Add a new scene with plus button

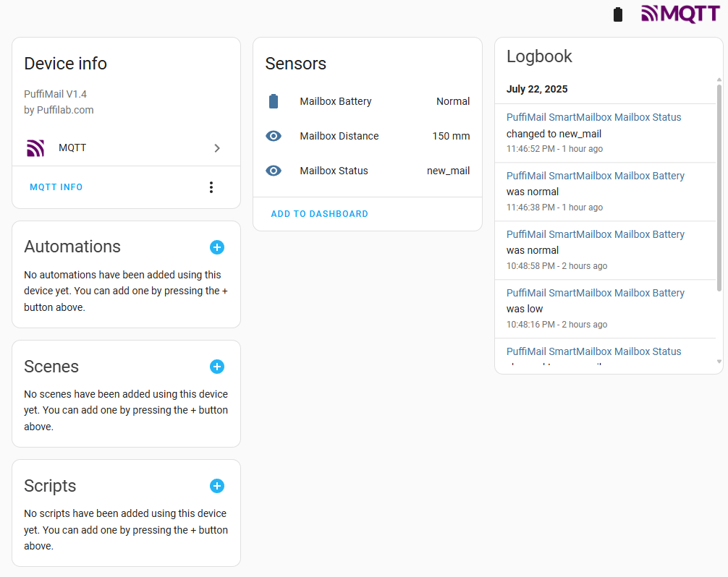217,367
